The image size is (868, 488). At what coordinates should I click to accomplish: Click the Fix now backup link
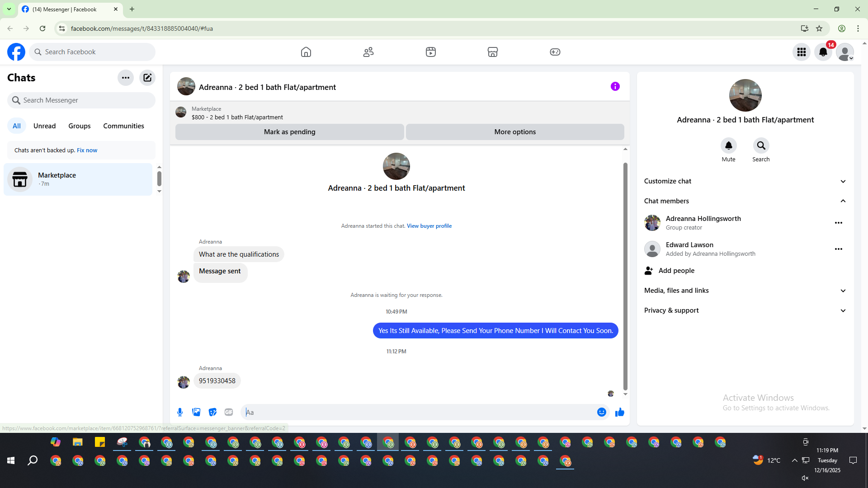pyautogui.click(x=87, y=150)
